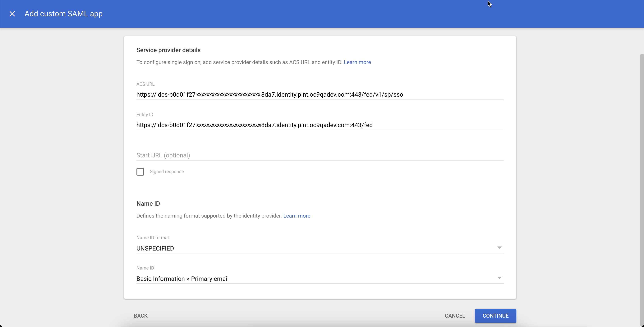Click the Add custom SAML app title
Image resolution: width=644 pixels, height=327 pixels.
point(63,14)
